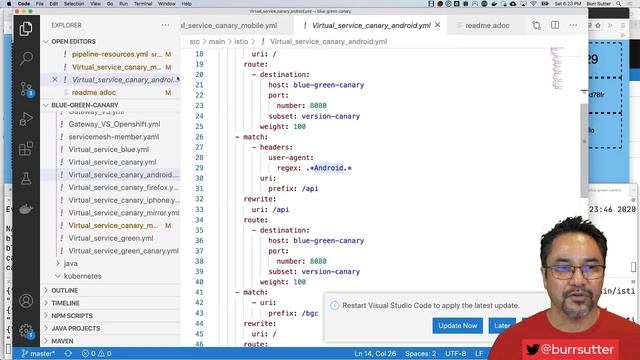
Task: Expand the Outline section
Action: point(46,291)
